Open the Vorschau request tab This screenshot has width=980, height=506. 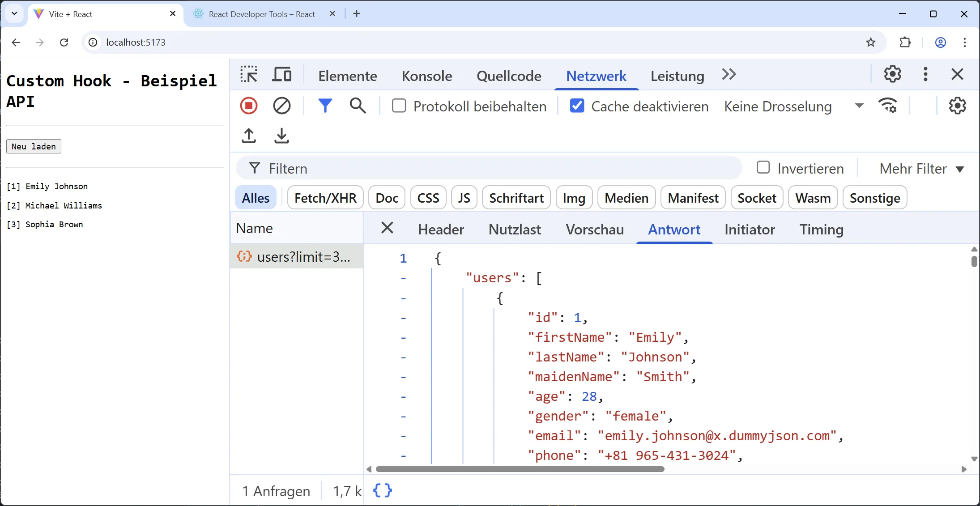[595, 229]
